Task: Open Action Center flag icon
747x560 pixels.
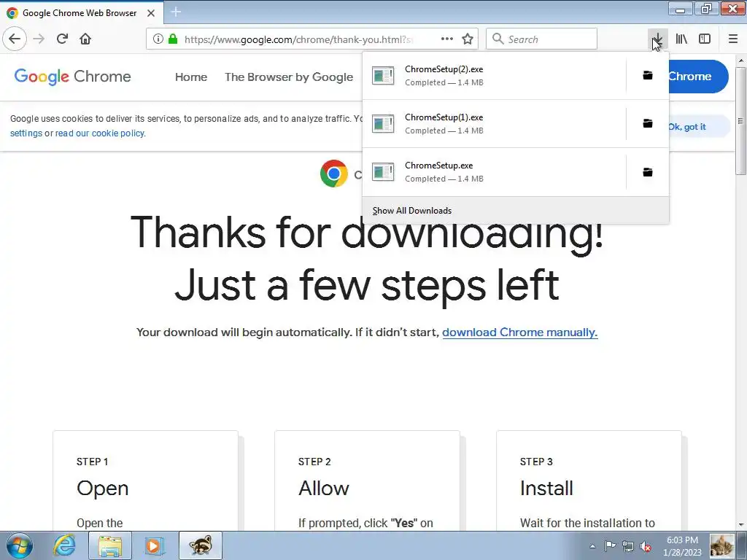Action: pos(610,546)
